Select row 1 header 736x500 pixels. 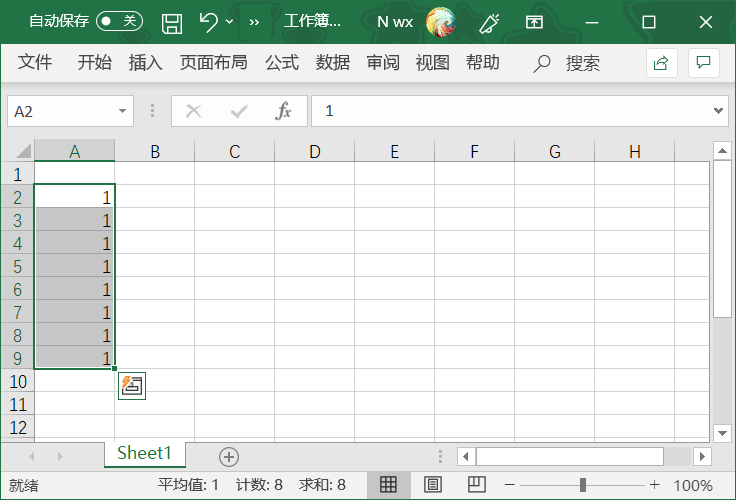[17, 174]
